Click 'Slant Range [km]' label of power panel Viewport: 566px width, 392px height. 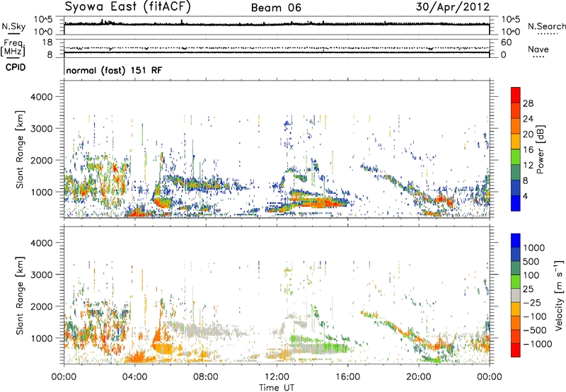[x=21, y=149]
